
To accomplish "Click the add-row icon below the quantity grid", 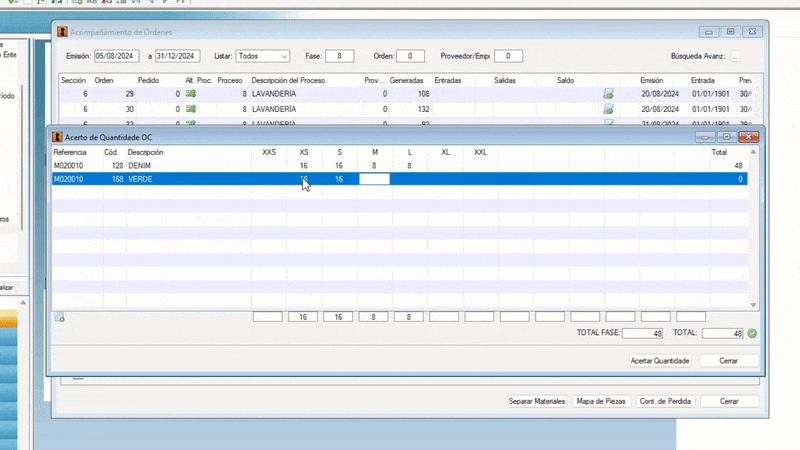I will click(60, 317).
